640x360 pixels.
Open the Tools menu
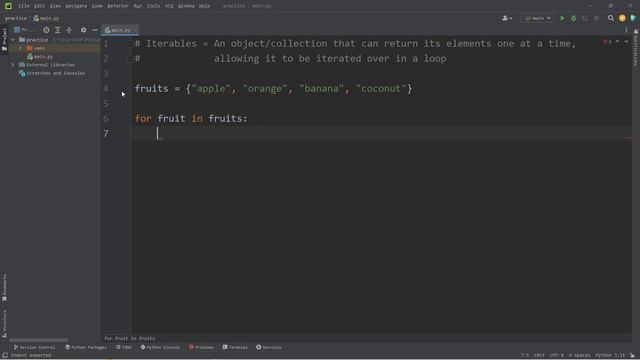pos(153,6)
